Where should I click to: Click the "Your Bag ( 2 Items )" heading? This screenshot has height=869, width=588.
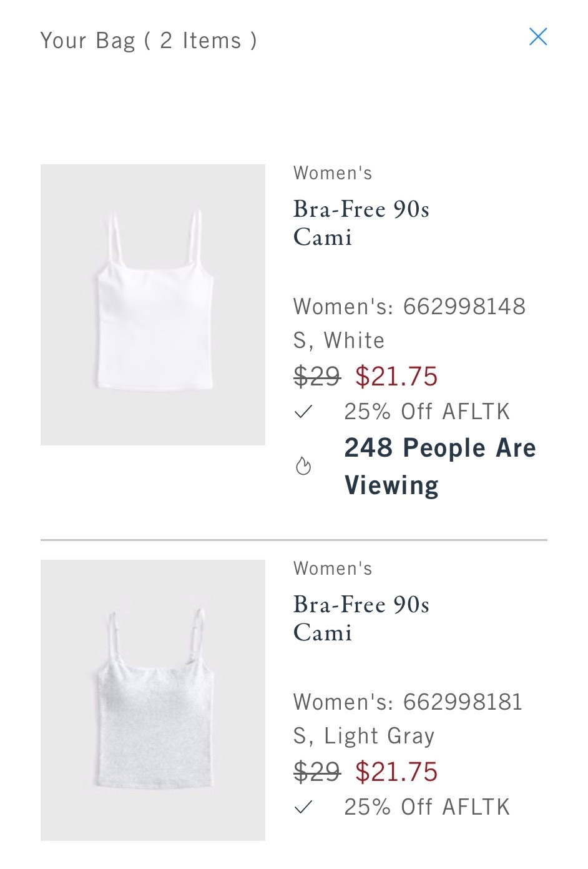[x=149, y=41]
